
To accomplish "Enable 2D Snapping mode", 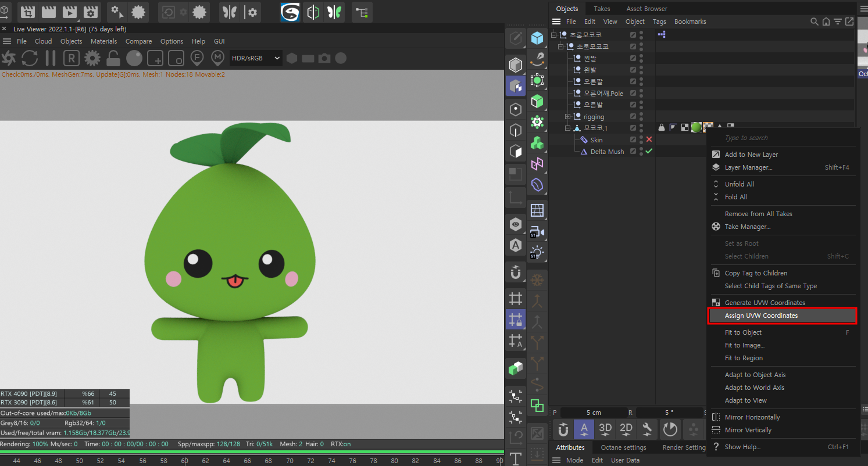I will [626, 429].
